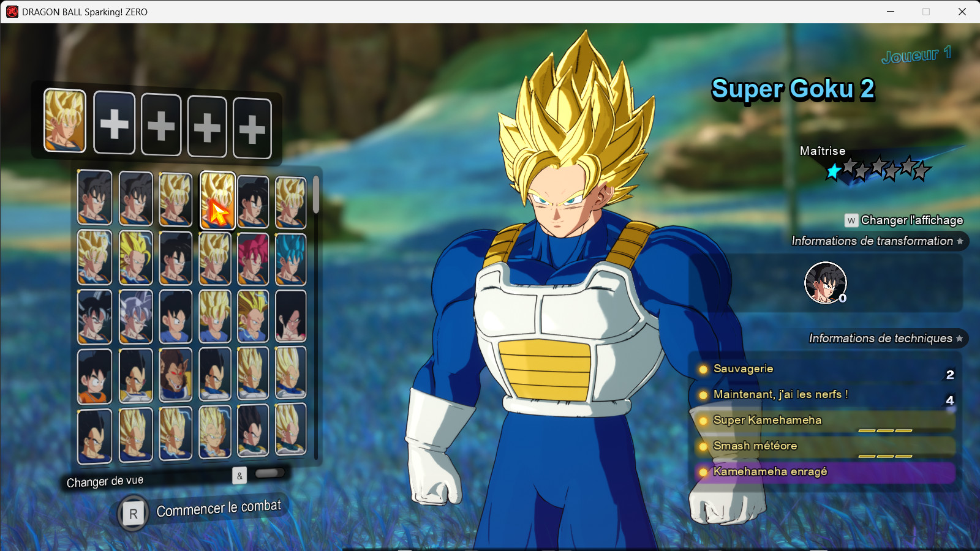Select the Super Saiyan God Goku portrait
The height and width of the screenshot is (551, 980).
(253, 256)
